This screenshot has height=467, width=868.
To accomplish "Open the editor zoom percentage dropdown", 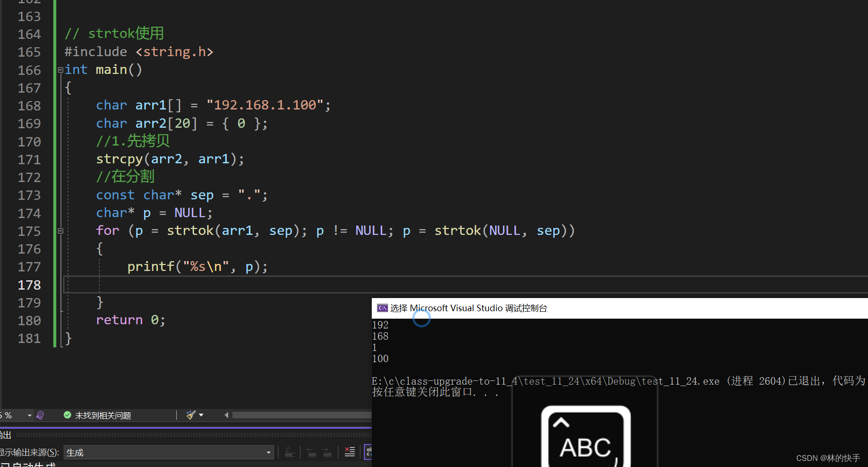I will [29, 415].
